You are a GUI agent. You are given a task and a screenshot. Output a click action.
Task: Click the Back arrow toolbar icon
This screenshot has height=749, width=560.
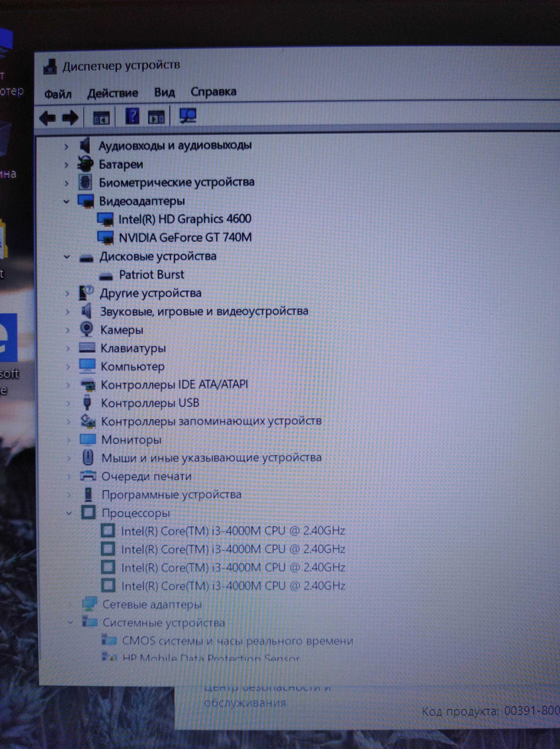tap(47, 118)
